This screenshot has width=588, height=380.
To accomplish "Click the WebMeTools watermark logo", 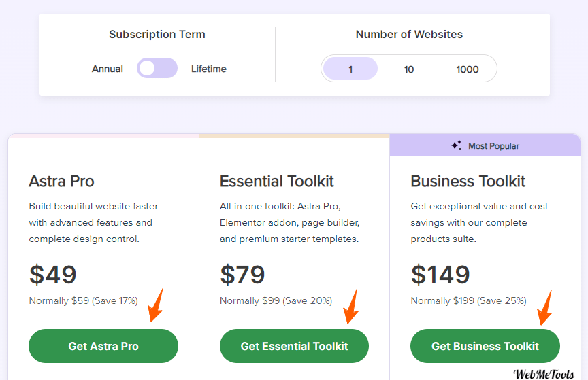I will pyautogui.click(x=544, y=374).
